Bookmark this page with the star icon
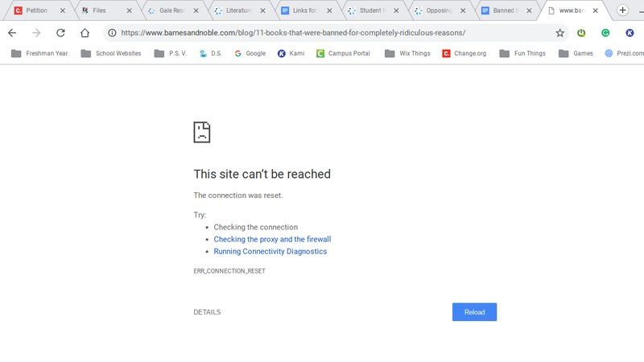The image size is (644, 362). [559, 33]
